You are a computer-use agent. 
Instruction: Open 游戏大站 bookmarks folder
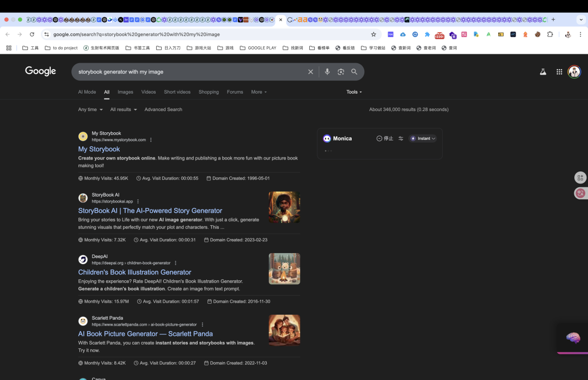(x=199, y=48)
